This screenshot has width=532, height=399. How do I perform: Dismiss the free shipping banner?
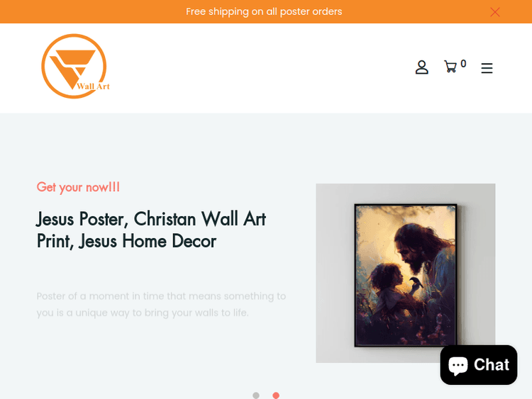(x=495, y=12)
